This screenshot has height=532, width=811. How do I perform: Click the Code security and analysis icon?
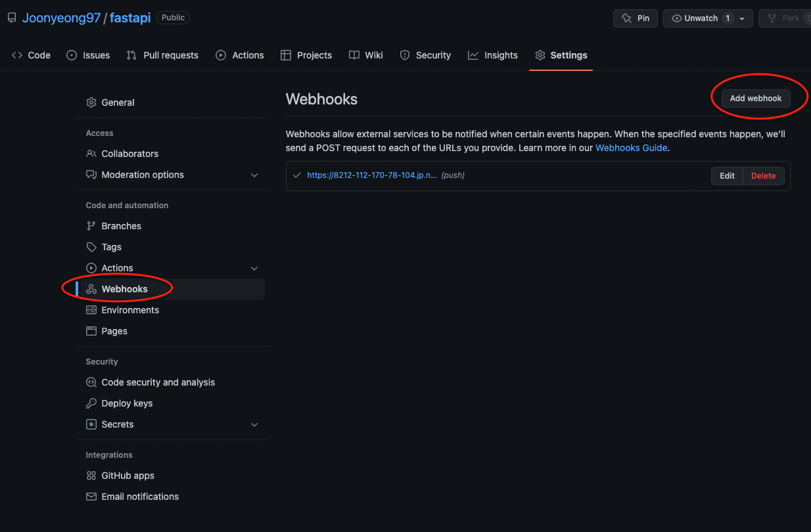[x=91, y=382]
